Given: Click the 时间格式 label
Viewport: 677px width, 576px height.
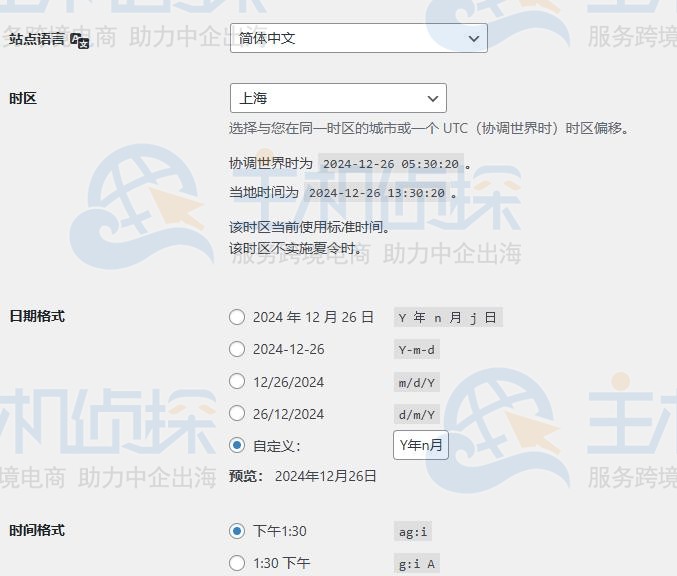Looking at the screenshot, I should pos(37,530).
